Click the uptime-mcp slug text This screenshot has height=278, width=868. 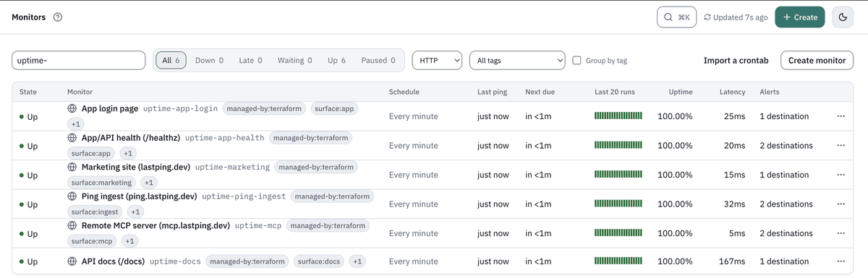coord(258,225)
